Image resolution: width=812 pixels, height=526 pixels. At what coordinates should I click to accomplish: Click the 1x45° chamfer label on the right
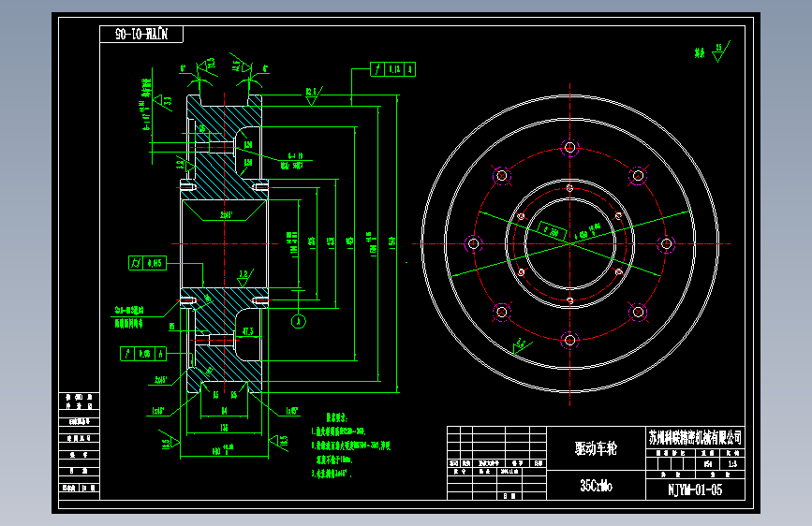291,411
